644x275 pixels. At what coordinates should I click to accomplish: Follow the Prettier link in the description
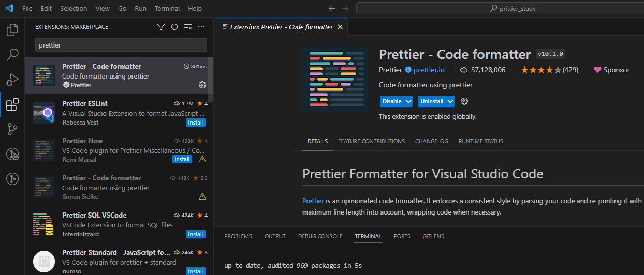click(x=313, y=201)
